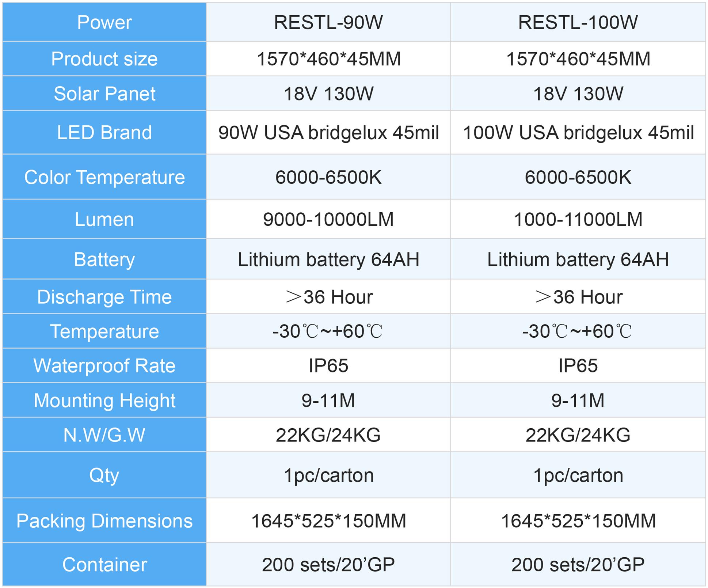Click the 'Container' row label
The height and width of the screenshot is (588, 708).
tap(104, 564)
